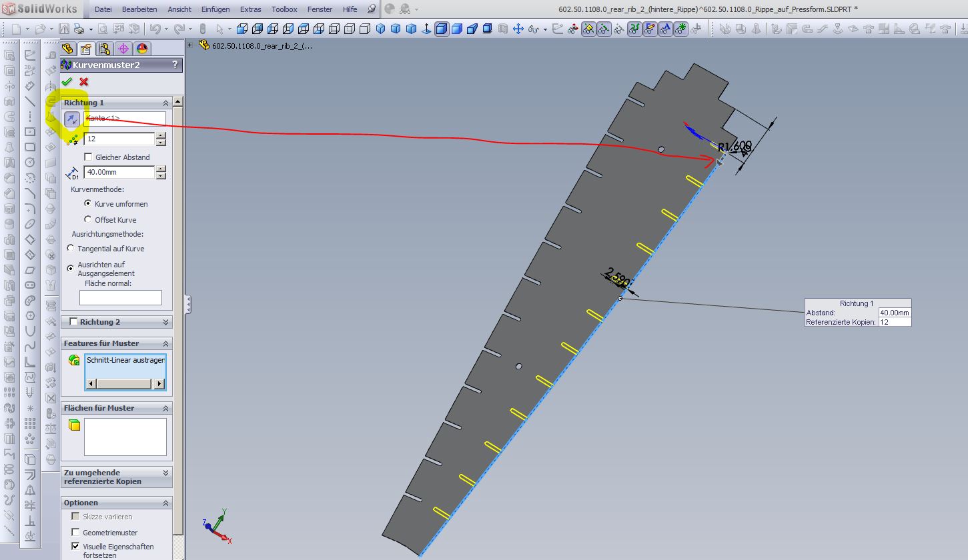Open the Einfügen menu
Image resolution: width=968 pixels, height=560 pixels.
point(215,9)
